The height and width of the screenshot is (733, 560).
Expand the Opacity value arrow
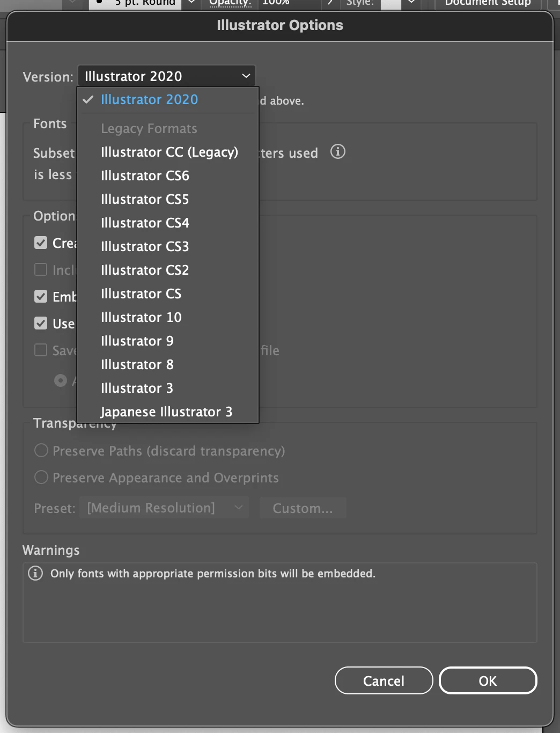click(330, 3)
